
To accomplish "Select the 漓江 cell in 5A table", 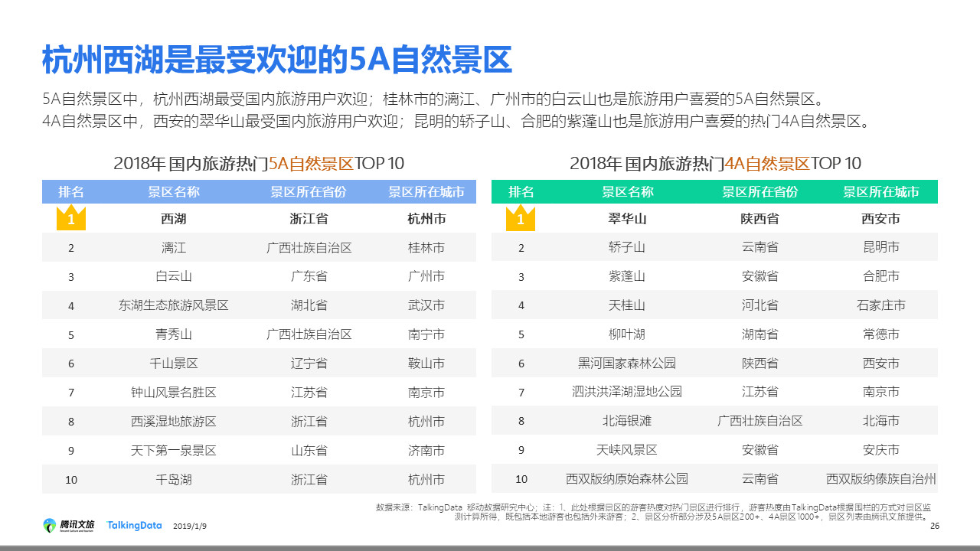I will coord(174,247).
